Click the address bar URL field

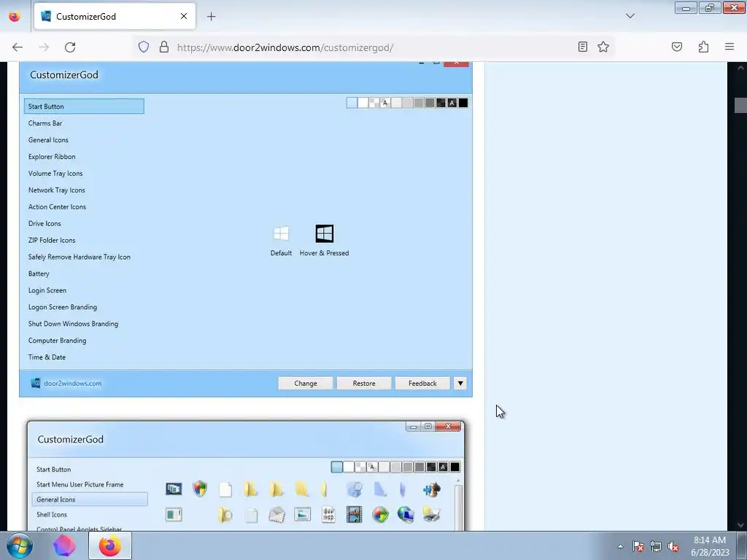tap(371, 47)
